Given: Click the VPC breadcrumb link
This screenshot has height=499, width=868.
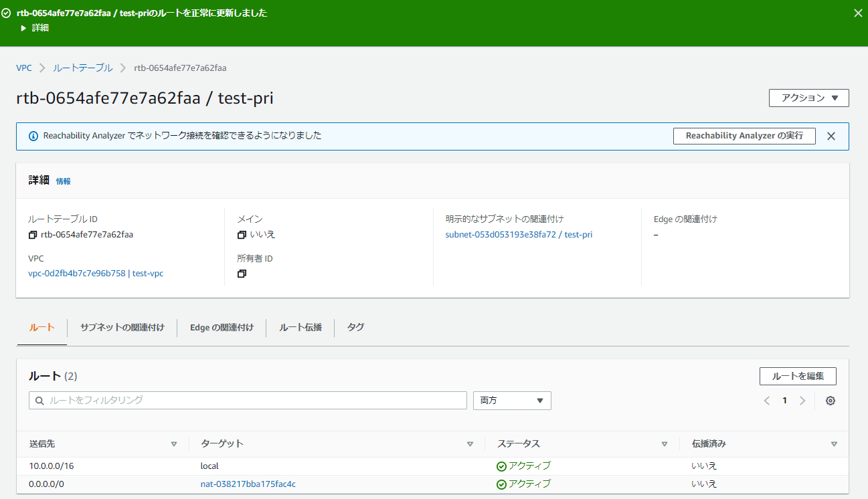Looking at the screenshot, I should [x=24, y=68].
